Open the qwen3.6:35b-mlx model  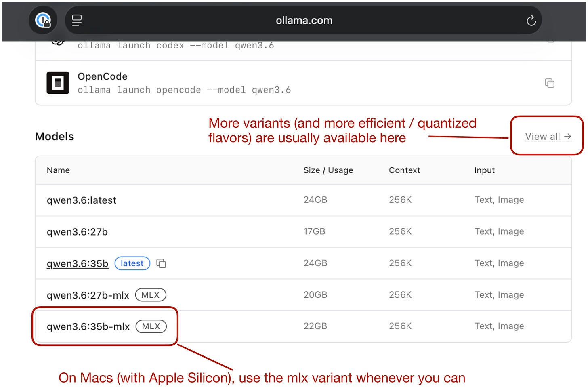pos(88,327)
